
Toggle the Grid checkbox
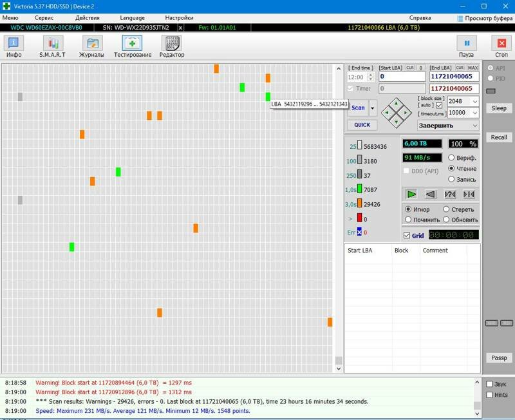pos(407,235)
